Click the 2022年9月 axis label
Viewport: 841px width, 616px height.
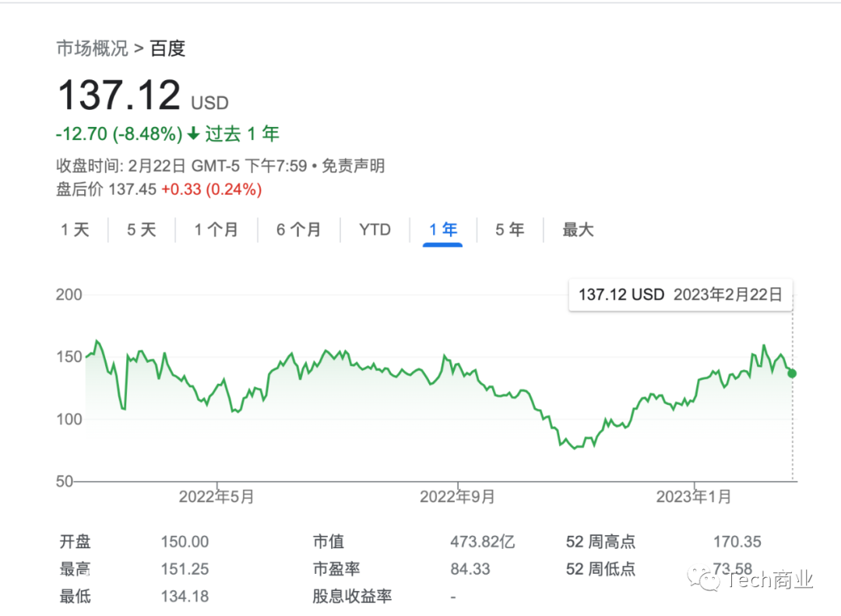click(x=457, y=497)
